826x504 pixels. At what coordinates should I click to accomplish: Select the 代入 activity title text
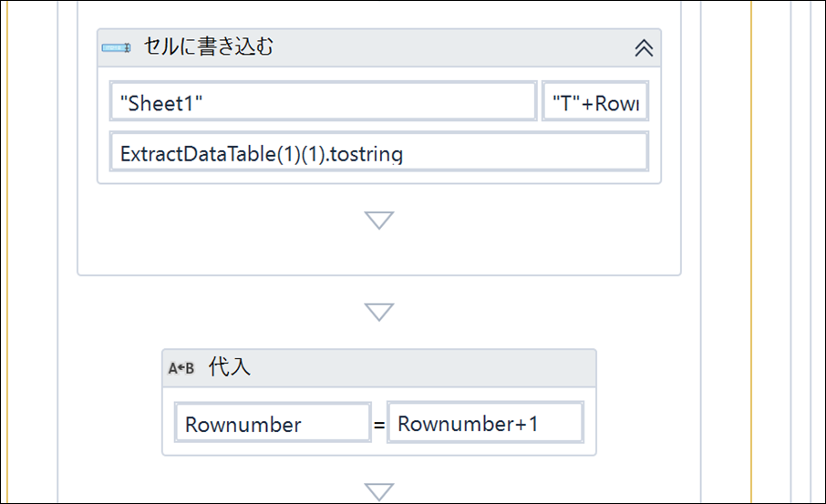pyautogui.click(x=230, y=366)
